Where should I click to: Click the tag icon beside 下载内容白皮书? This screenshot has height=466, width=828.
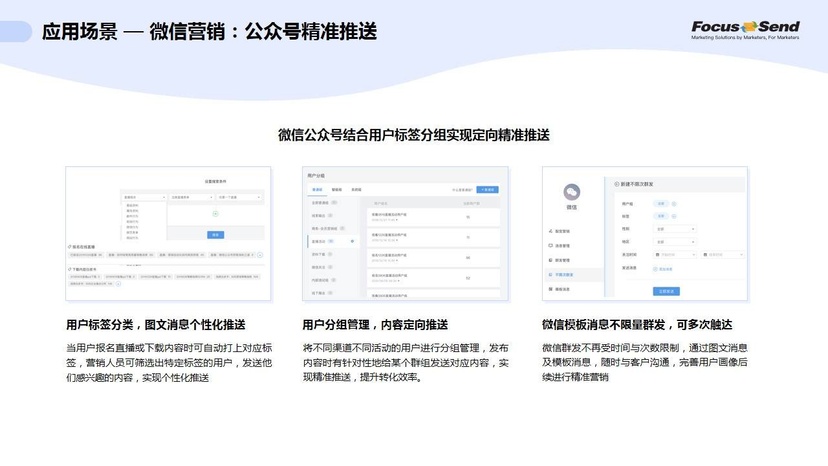pyautogui.click(x=69, y=269)
